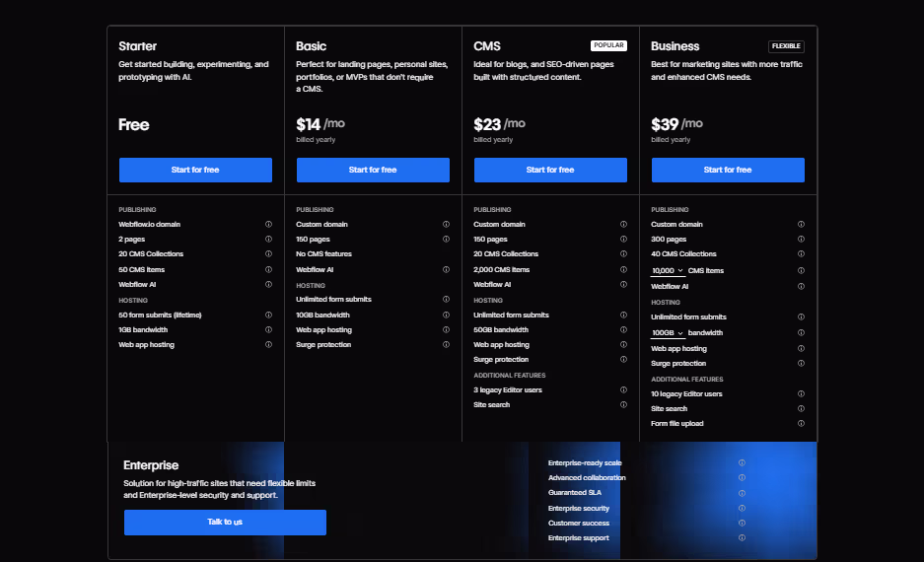The width and height of the screenshot is (924, 562).
Task: Click info icon for Basic Custom domain
Action: click(446, 224)
